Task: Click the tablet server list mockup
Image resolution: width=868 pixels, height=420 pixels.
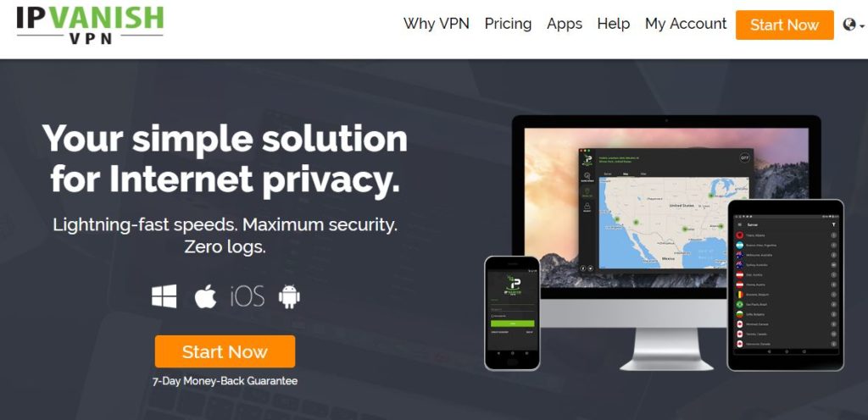Action: click(x=786, y=285)
